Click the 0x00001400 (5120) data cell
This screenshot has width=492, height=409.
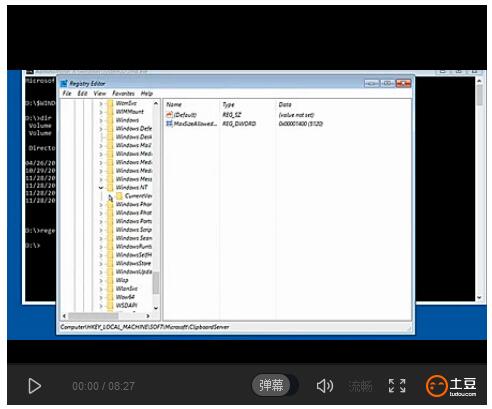click(301, 124)
